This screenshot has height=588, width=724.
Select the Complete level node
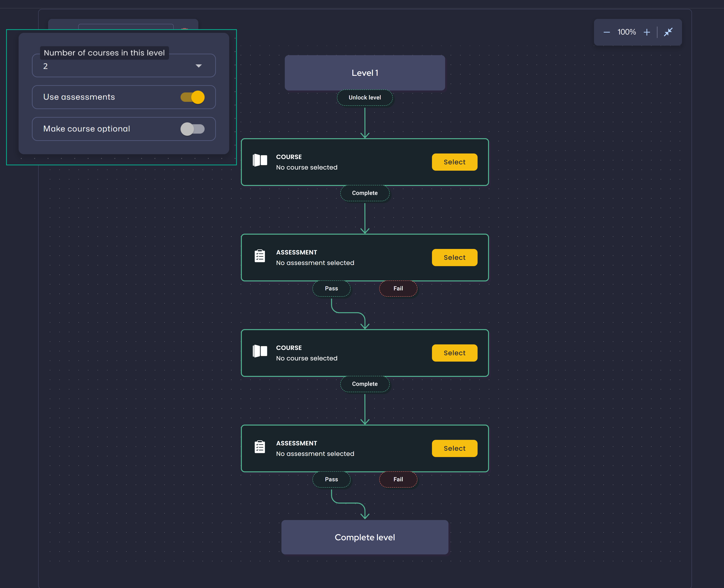point(365,537)
